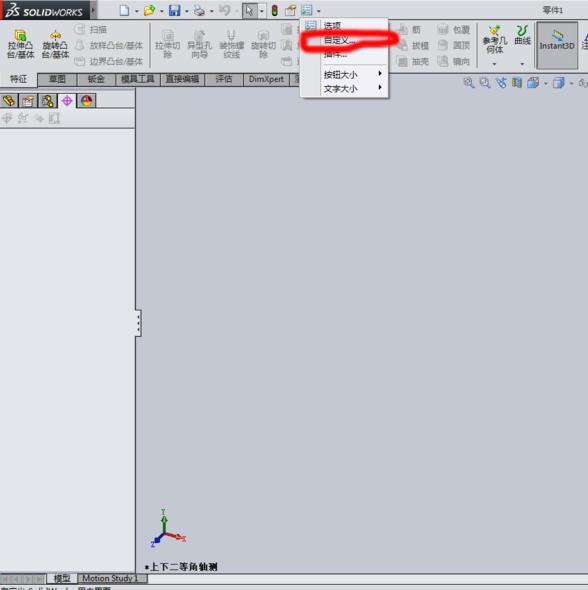Click the Previous View icon
Viewport: 588px width, 590px height.
(501, 82)
